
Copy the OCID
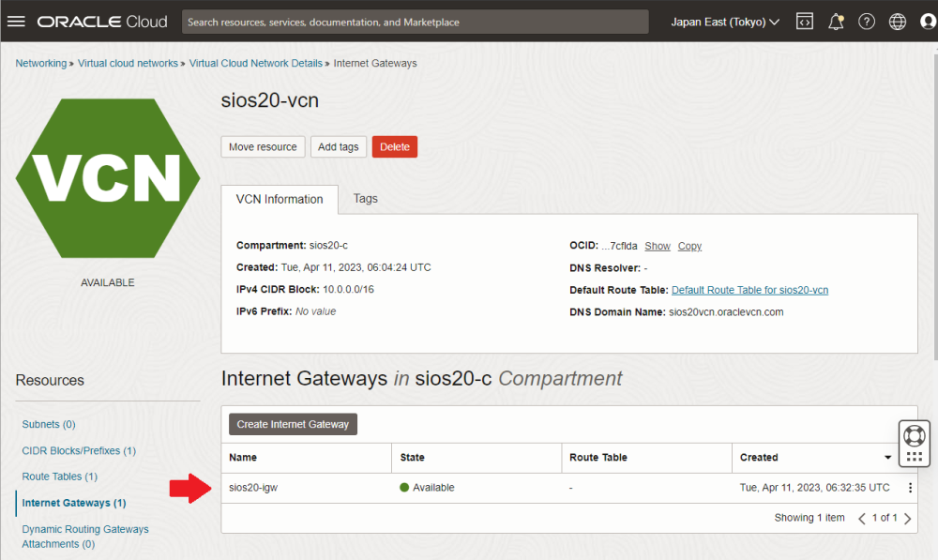[x=689, y=246]
